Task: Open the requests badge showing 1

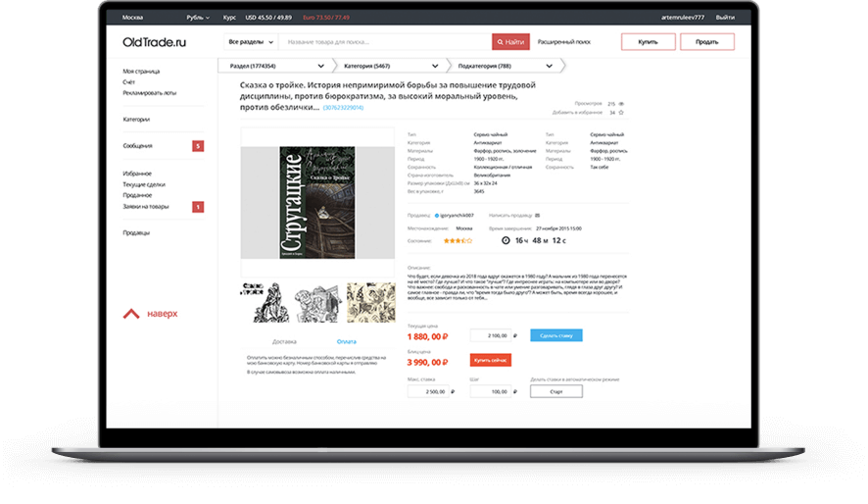Action: (198, 207)
